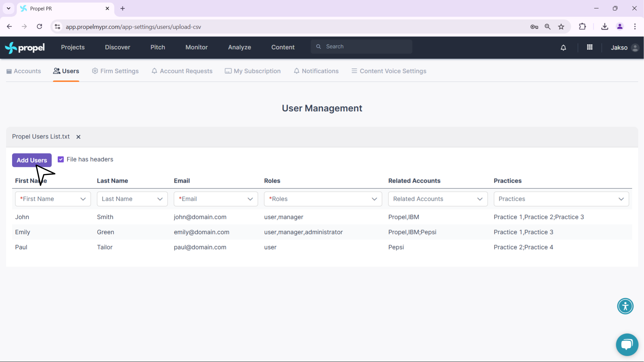644x362 pixels.
Task: Open the browser downloads icon
Action: [605, 26]
